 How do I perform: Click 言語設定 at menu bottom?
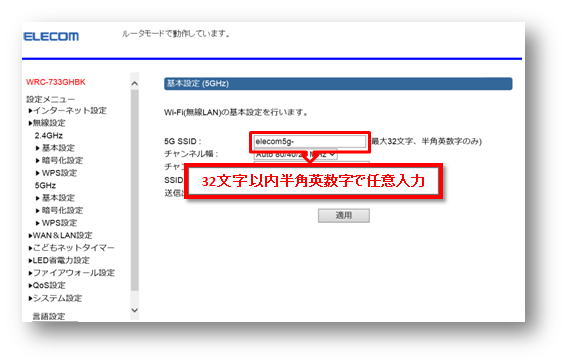pos(49,317)
